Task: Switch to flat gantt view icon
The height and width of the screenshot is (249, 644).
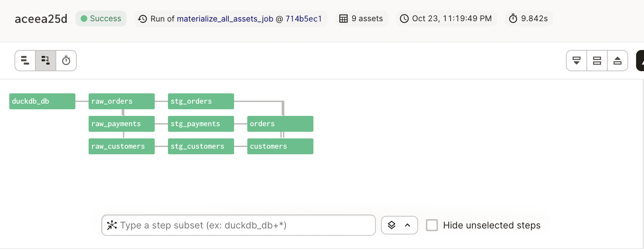Action: 25,61
